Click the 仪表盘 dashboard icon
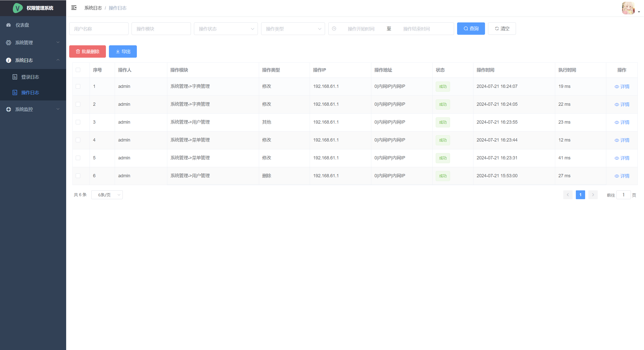 tap(9, 25)
